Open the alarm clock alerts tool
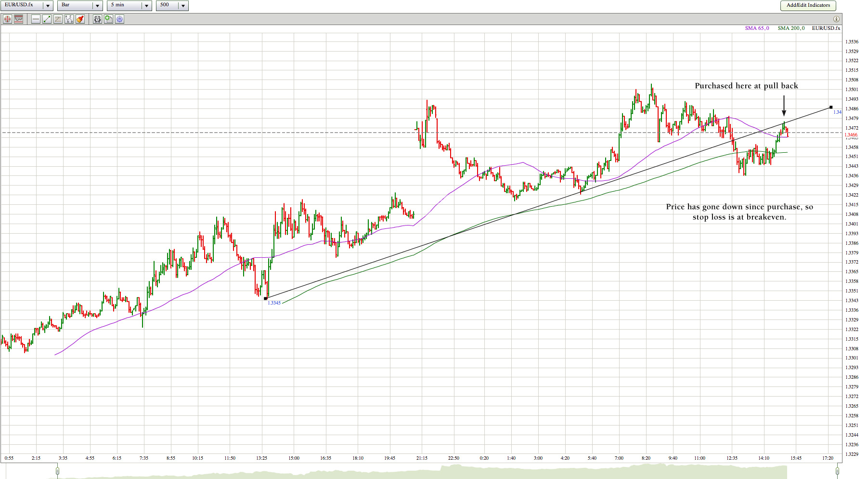The width and height of the screenshot is (868, 479). point(97,19)
